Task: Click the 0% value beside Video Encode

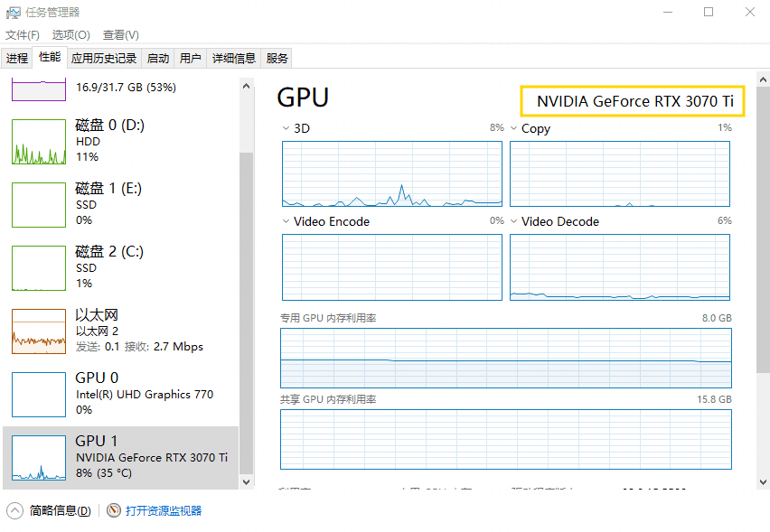Action: tap(497, 221)
